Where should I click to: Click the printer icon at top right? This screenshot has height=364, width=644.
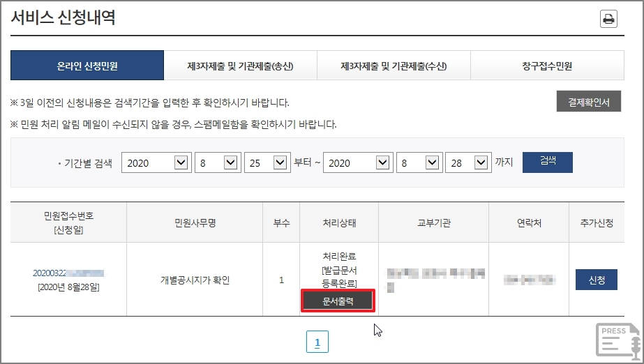(x=608, y=19)
